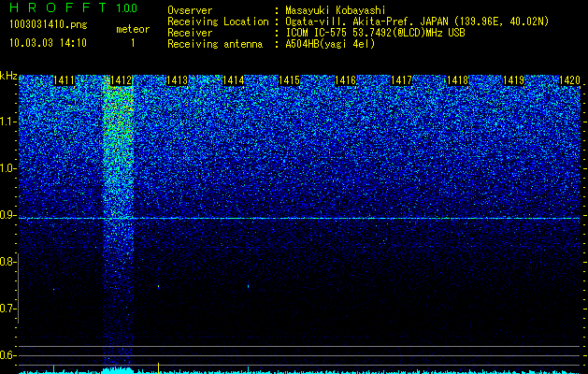Click the 0.7 kHz axis label

(6, 309)
